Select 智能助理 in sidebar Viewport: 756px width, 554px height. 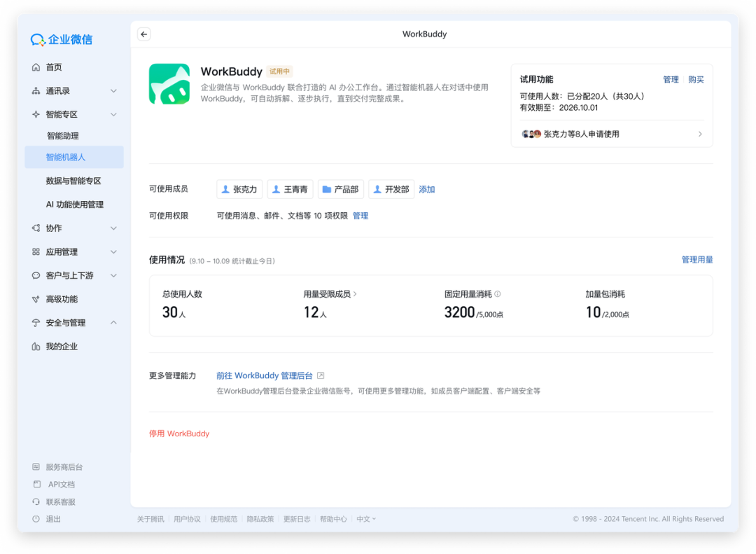[x=63, y=136]
